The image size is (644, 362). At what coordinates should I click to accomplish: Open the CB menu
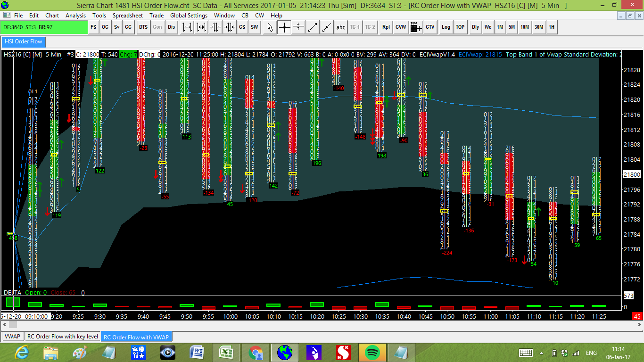(x=245, y=15)
